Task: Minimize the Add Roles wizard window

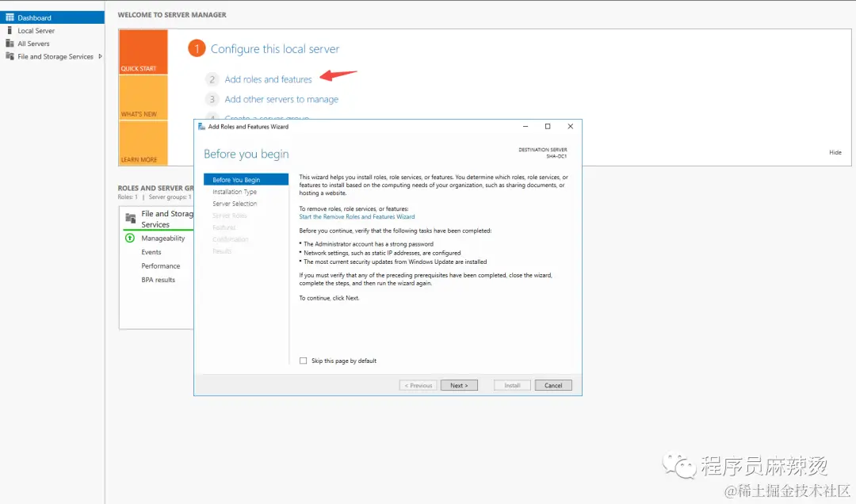Action: point(525,126)
